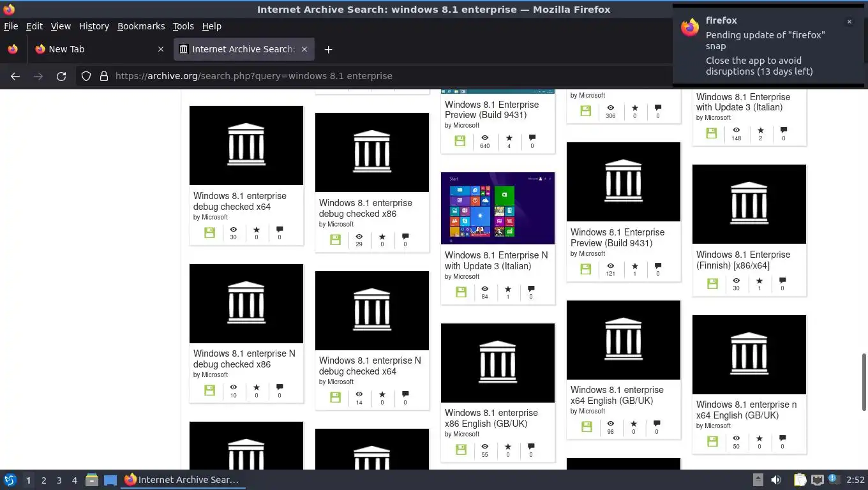Viewport: 868px width, 490px height.
Task: Click the browser Back arrow button
Action: pos(15,76)
